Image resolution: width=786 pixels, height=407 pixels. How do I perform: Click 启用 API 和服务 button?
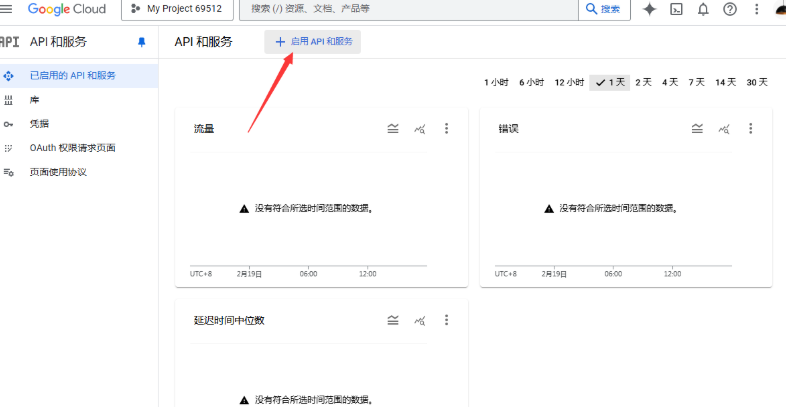(x=313, y=42)
